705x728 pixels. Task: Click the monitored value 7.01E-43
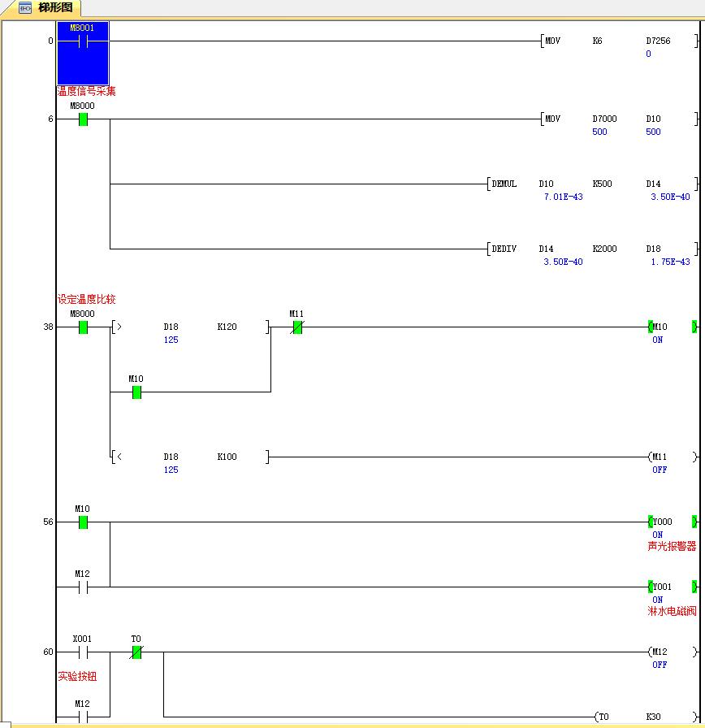coord(563,197)
